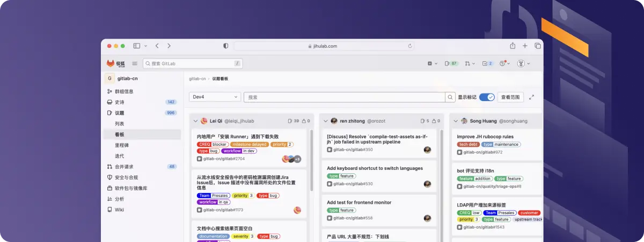Open issue 'Add keyboard shortcut to switch languages'
Screen dimensions: 644x242
(x=375, y=168)
